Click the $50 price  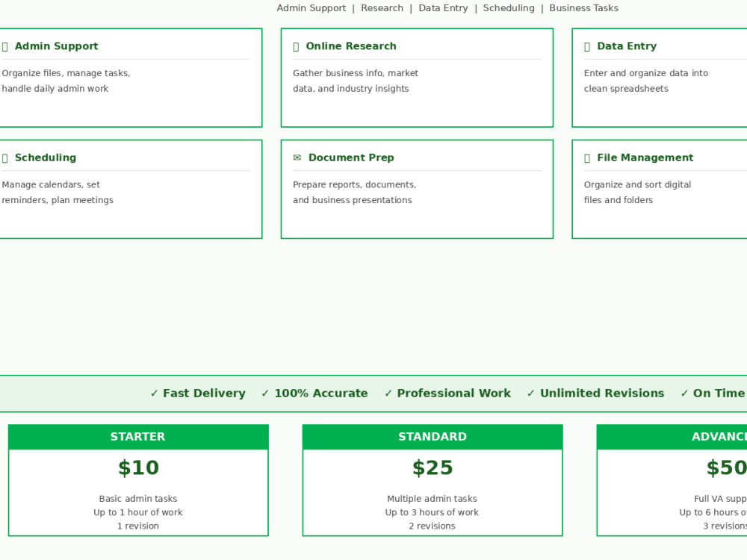[x=726, y=467]
